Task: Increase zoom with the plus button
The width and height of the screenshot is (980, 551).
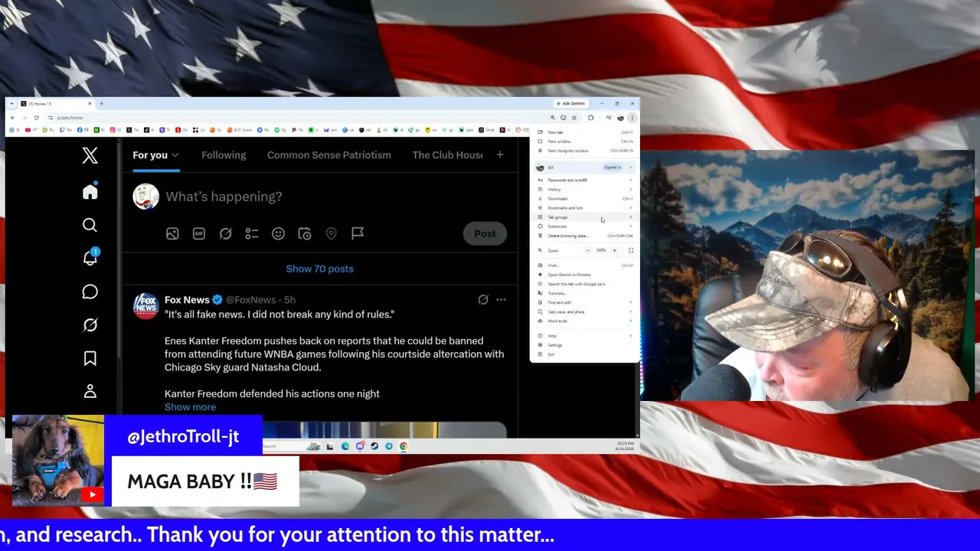Action: click(x=613, y=250)
